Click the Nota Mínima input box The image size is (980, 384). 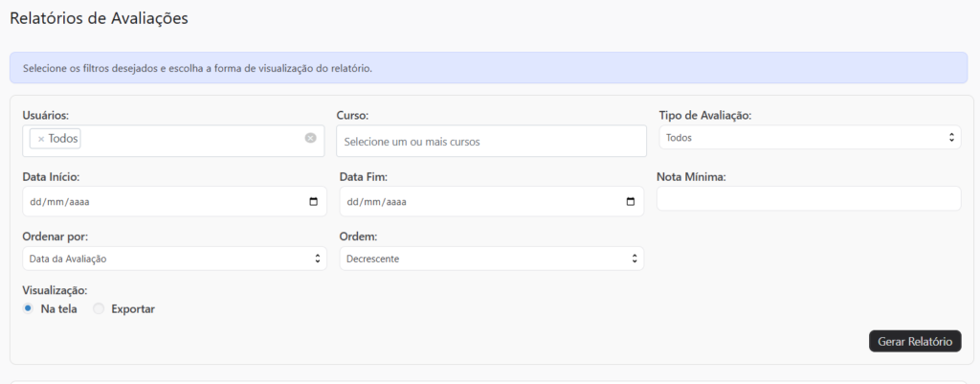809,199
